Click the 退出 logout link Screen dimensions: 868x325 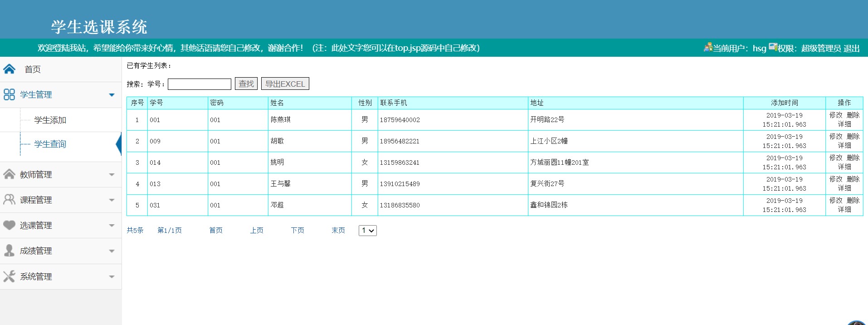click(852, 48)
